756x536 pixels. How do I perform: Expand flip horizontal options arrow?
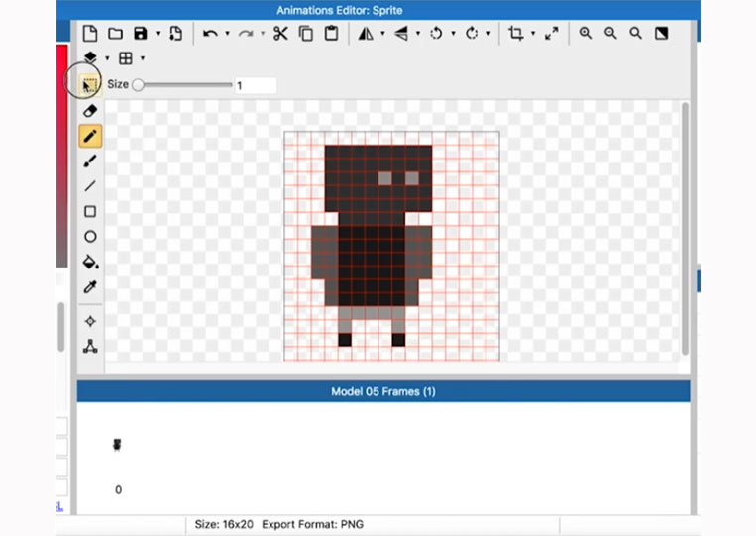[382, 34]
